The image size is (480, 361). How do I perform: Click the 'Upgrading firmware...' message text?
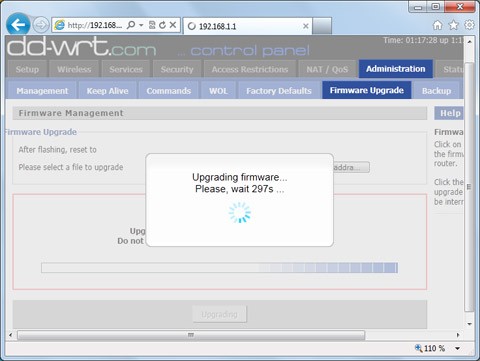pyautogui.click(x=240, y=177)
